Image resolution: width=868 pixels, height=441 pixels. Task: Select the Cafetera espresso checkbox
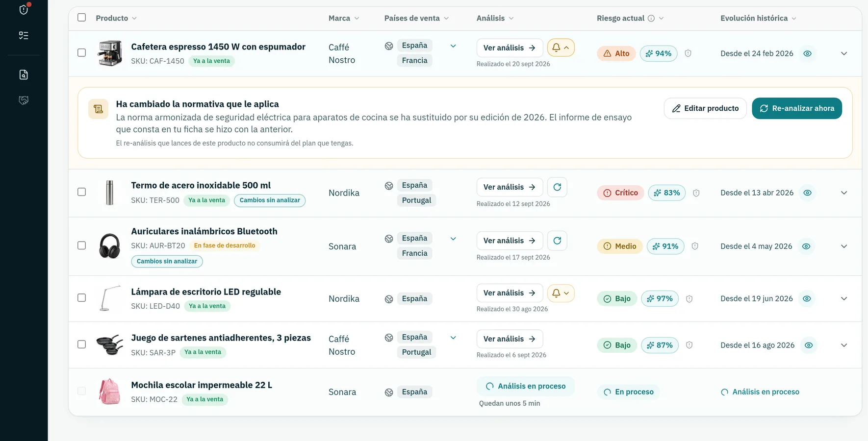(82, 52)
